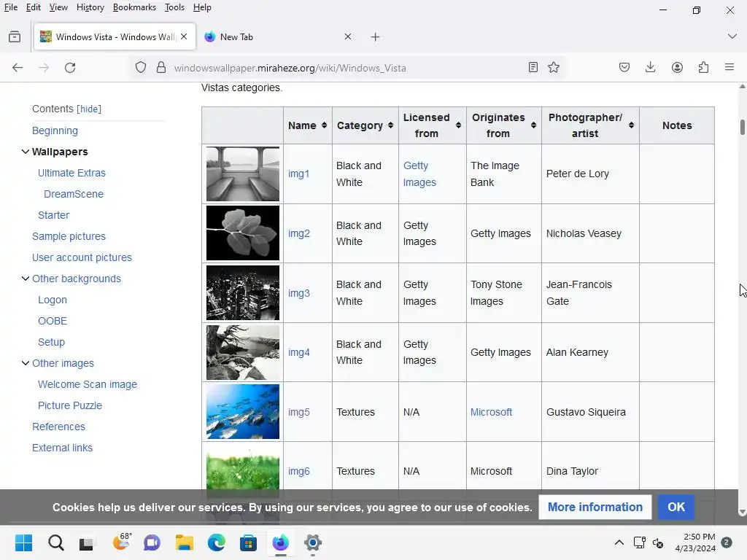Bookmark this page with the star icon
The width and height of the screenshot is (747, 560).
tap(554, 68)
